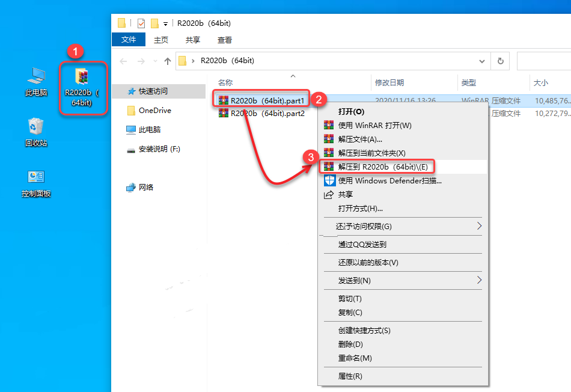
Task: Click size value 10,272,79 of part2
Action: pos(552,113)
